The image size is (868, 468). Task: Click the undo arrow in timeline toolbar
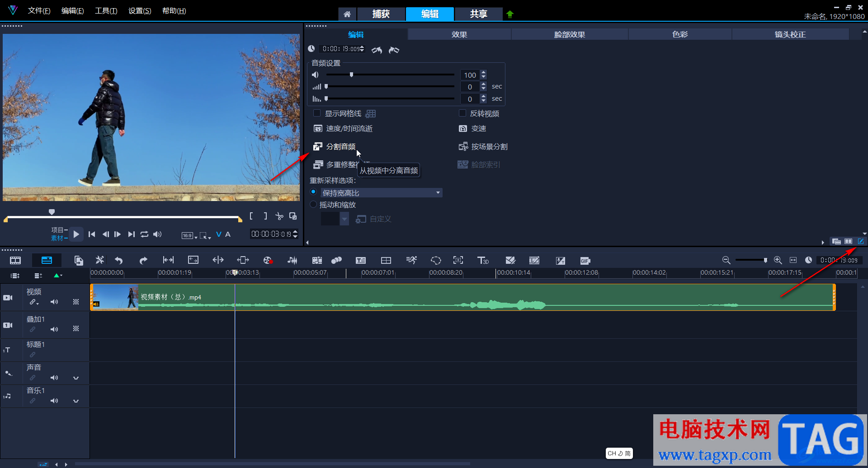tap(119, 260)
